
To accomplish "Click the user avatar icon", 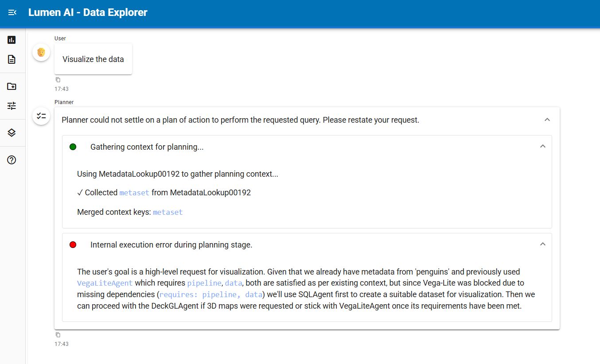I will [x=41, y=53].
